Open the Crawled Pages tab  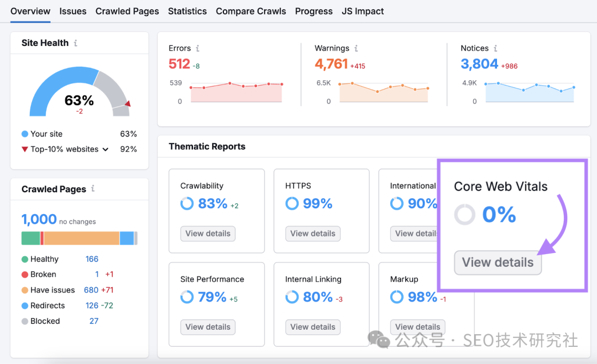[127, 12]
